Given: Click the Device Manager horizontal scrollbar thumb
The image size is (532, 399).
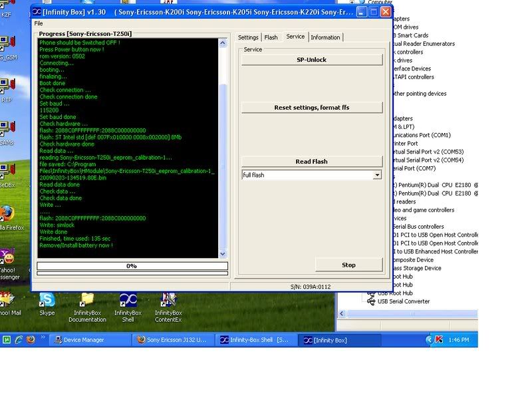Looking at the screenshot, I should (x=412, y=314).
